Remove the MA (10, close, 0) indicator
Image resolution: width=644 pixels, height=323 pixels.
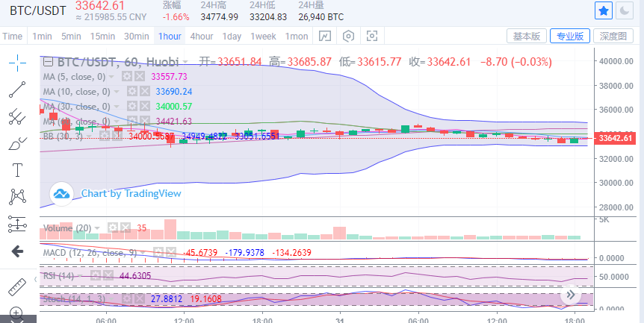click(x=144, y=92)
